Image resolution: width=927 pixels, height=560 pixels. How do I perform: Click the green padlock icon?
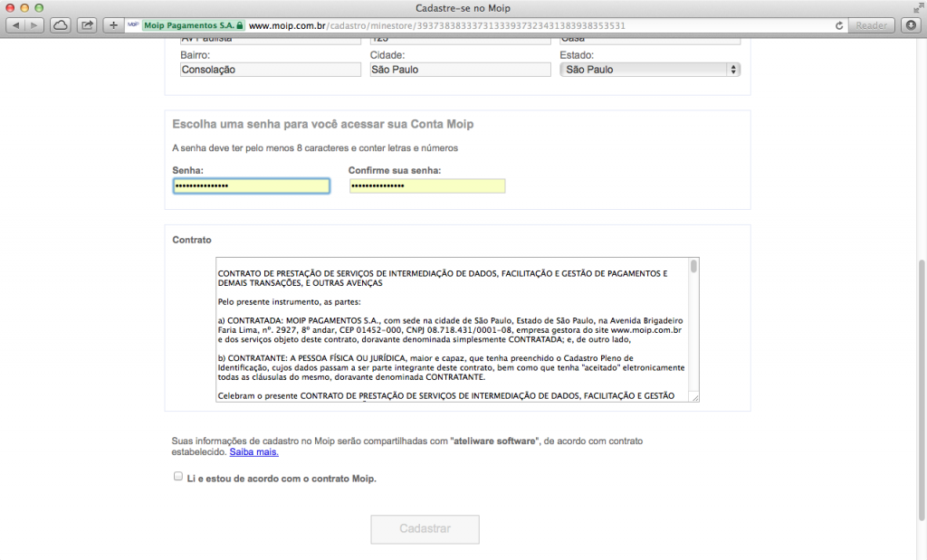pos(239,25)
